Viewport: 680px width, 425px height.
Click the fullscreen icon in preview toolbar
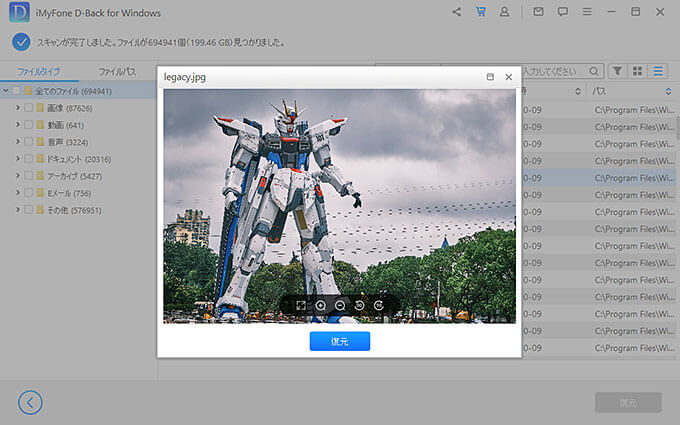(x=301, y=305)
